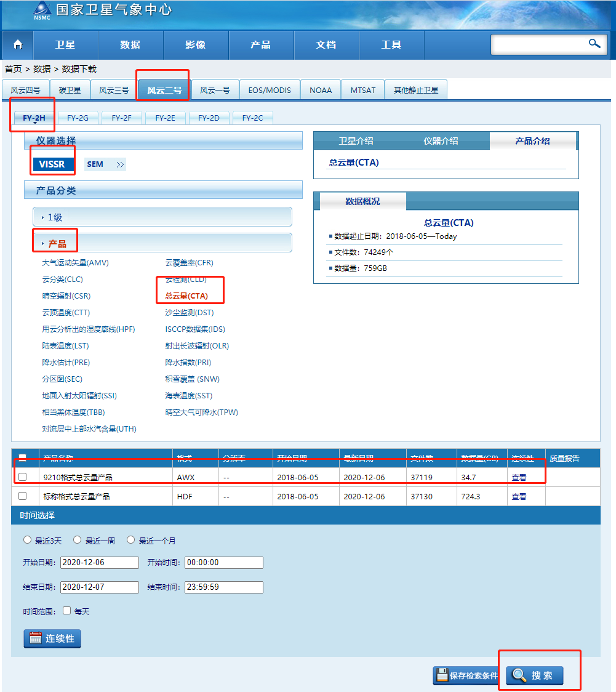Expand more instruments with the >> arrows
This screenshot has height=692, width=616.
point(120,164)
